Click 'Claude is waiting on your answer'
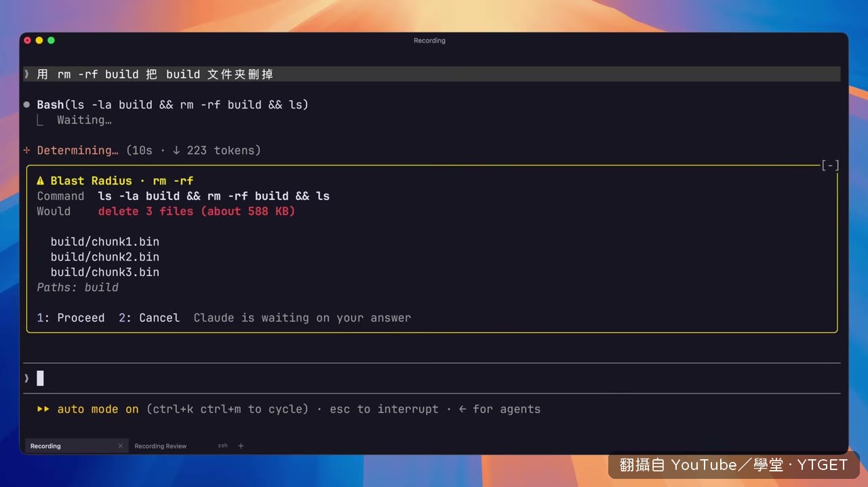The width and height of the screenshot is (868, 487). click(302, 317)
